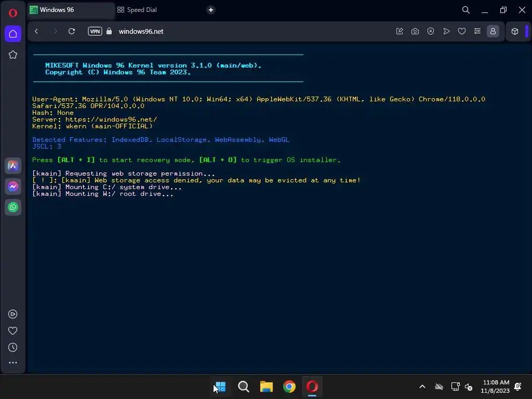The width and height of the screenshot is (532, 399).
Task: Open Messenger in the Opera sidebar
Action: [13, 187]
